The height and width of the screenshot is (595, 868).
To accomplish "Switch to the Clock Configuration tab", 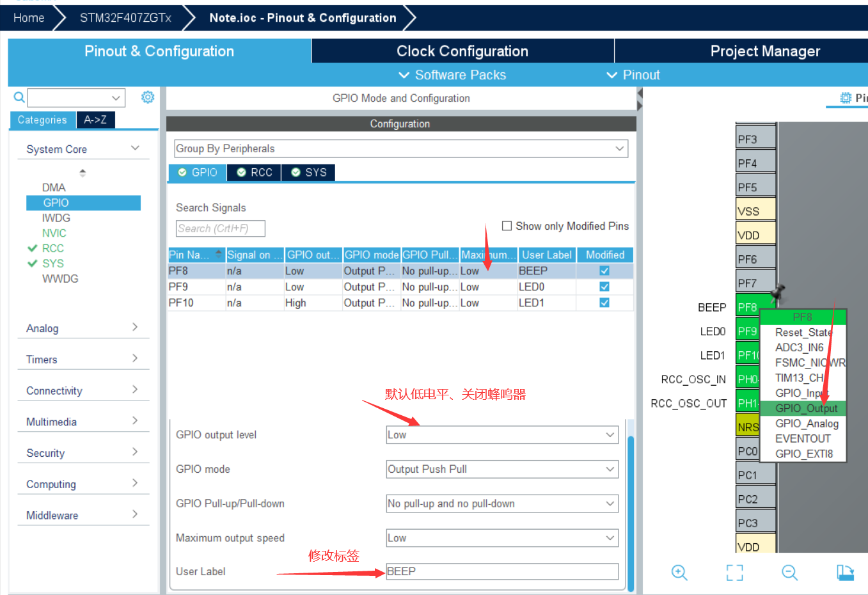I will pos(462,51).
